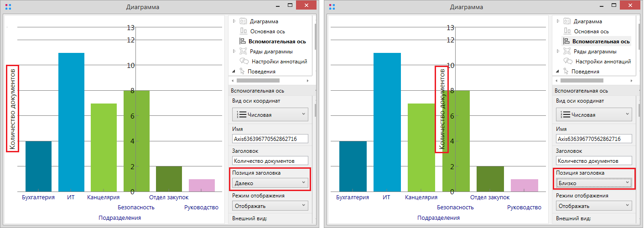
Task: Collapse the Поведение node in right window
Action: (x=557, y=71)
